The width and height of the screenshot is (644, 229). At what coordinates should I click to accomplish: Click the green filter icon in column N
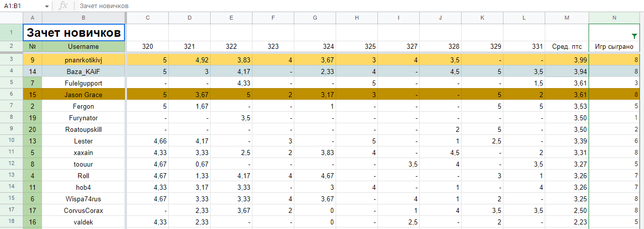633,36
